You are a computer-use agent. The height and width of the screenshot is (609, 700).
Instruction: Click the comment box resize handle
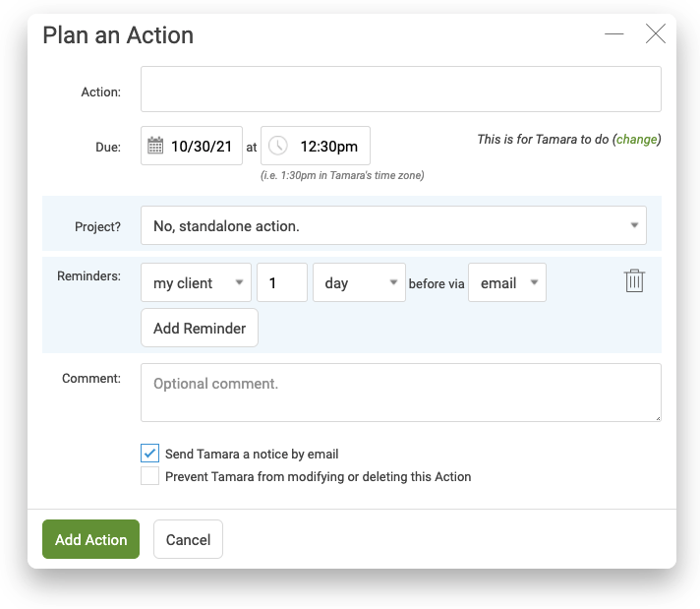point(658,418)
